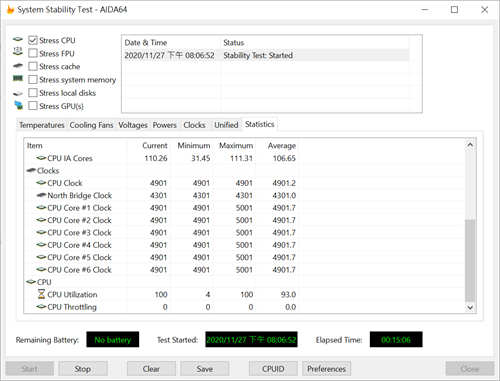Click the icon next to CPU Core #4 Clock
This screenshot has width=500, height=381.
click(x=41, y=245)
